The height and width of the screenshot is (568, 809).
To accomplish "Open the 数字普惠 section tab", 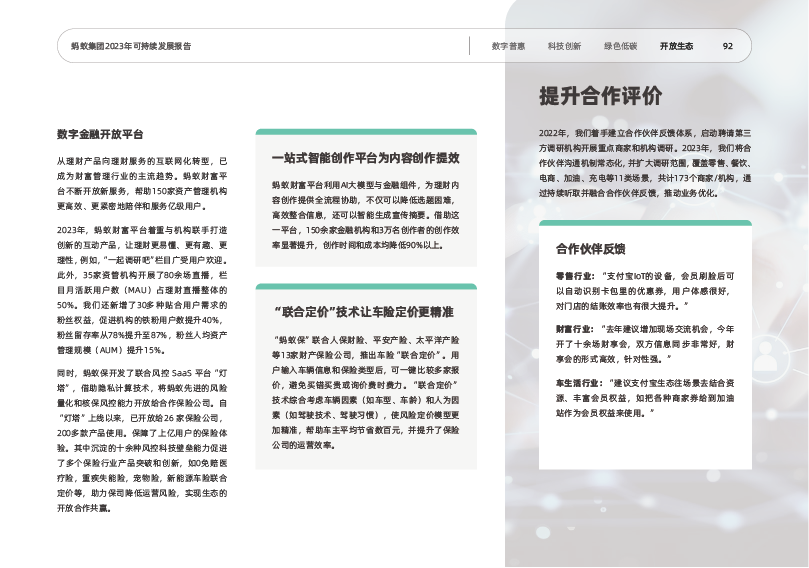I will pyautogui.click(x=508, y=46).
